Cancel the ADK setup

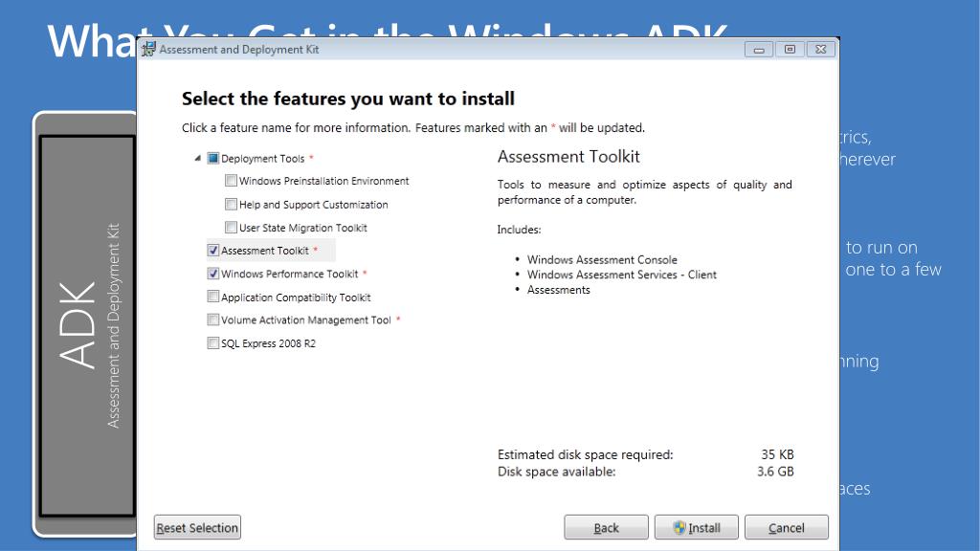coord(787,527)
